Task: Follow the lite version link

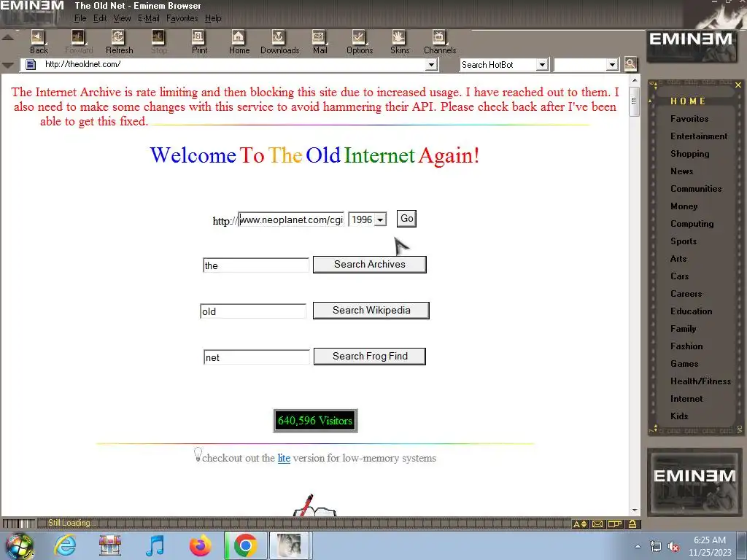Action: (x=284, y=458)
